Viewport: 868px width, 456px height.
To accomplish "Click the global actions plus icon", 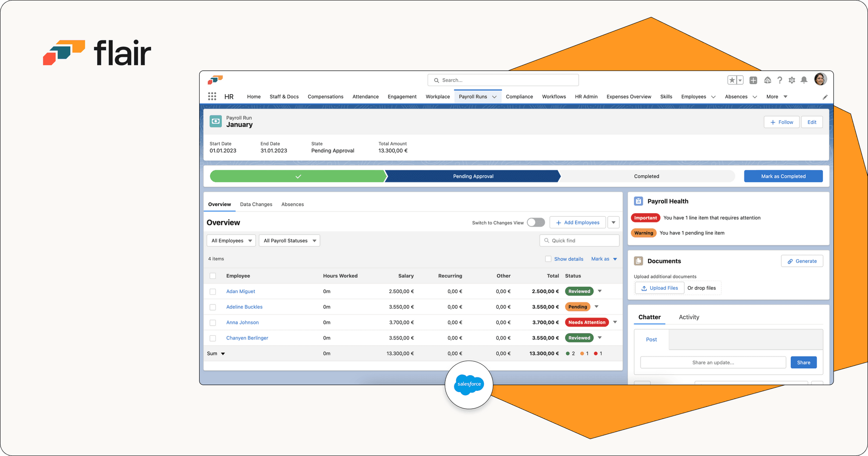I will 753,80.
